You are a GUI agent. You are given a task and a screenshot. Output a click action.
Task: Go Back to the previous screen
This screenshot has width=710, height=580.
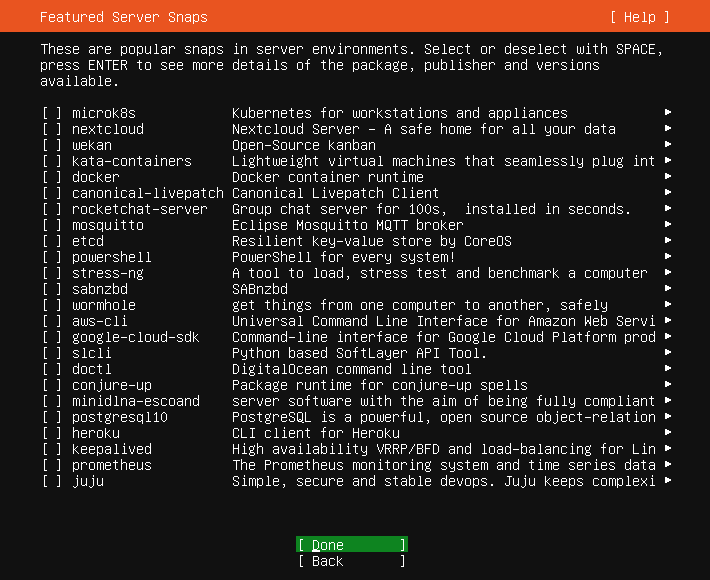[x=352, y=561]
